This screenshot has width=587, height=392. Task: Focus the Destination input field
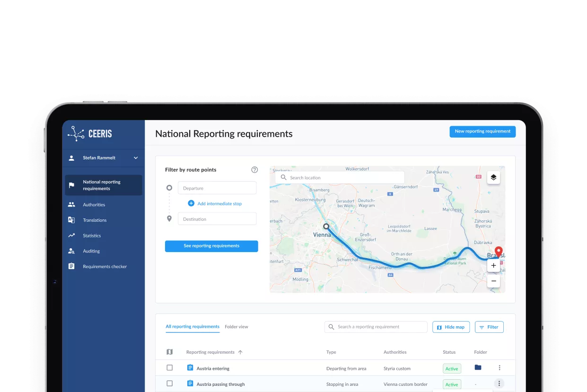[217, 219]
